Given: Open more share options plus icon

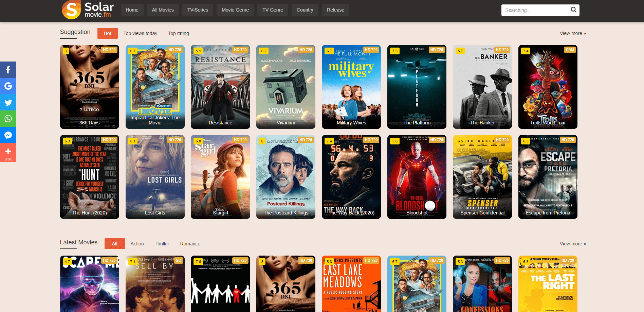Looking at the screenshot, I should [8, 153].
